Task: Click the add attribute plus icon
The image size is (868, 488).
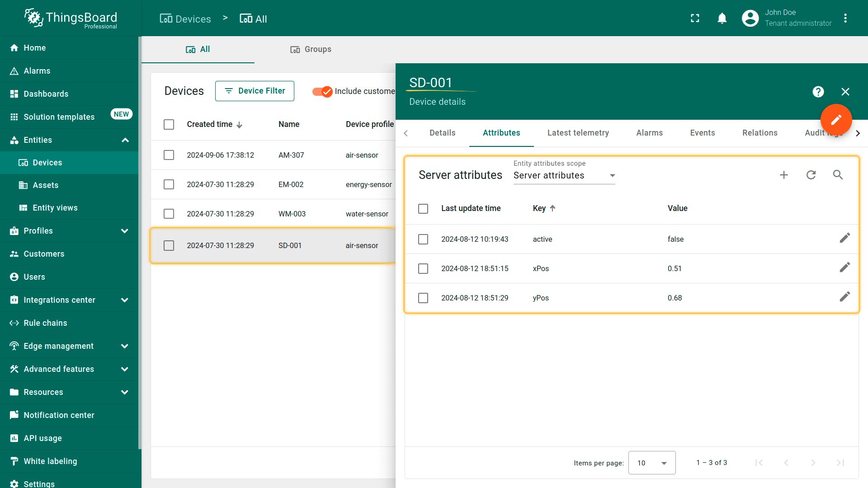Action: (x=784, y=175)
